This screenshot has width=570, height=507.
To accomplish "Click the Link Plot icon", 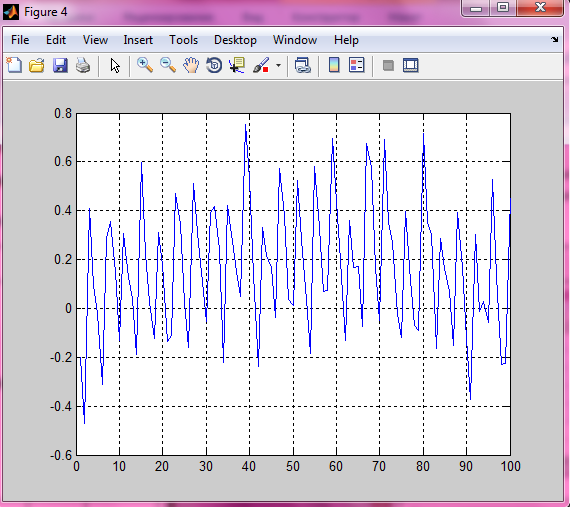I will 302,65.
